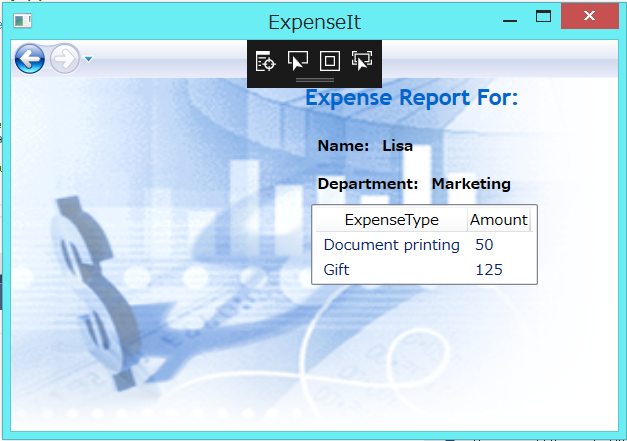Open Live Visual Tree from debug toolbar
627x441 pixels.
coord(266,61)
